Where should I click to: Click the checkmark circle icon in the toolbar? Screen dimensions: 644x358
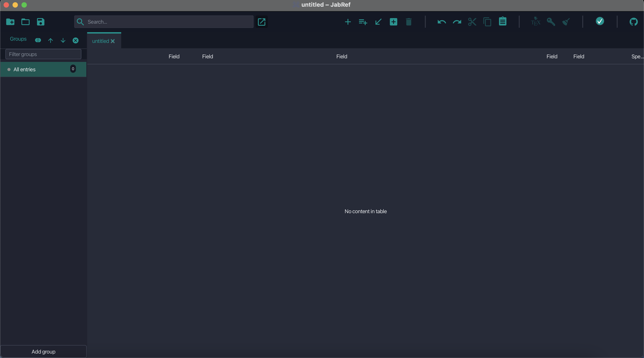click(x=600, y=21)
